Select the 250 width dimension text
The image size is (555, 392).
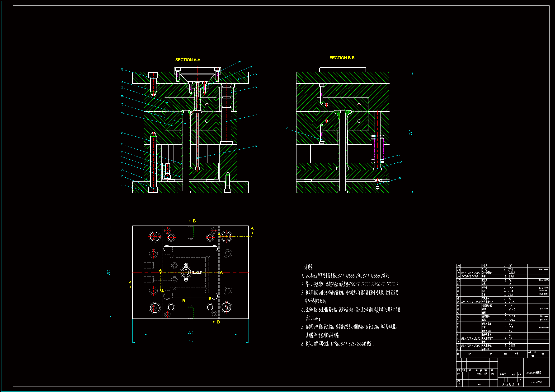click(x=190, y=341)
